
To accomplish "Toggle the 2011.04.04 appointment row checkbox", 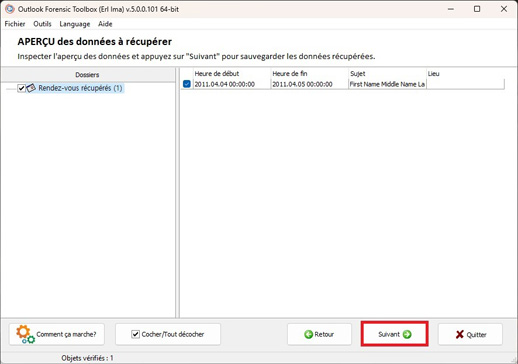I will pos(187,84).
